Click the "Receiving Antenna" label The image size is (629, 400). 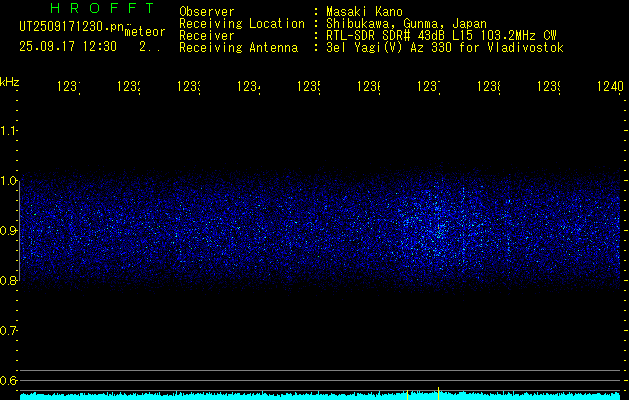point(238,48)
